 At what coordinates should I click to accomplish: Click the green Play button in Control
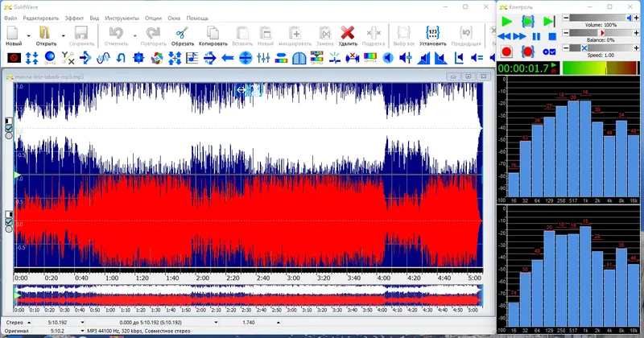point(506,21)
